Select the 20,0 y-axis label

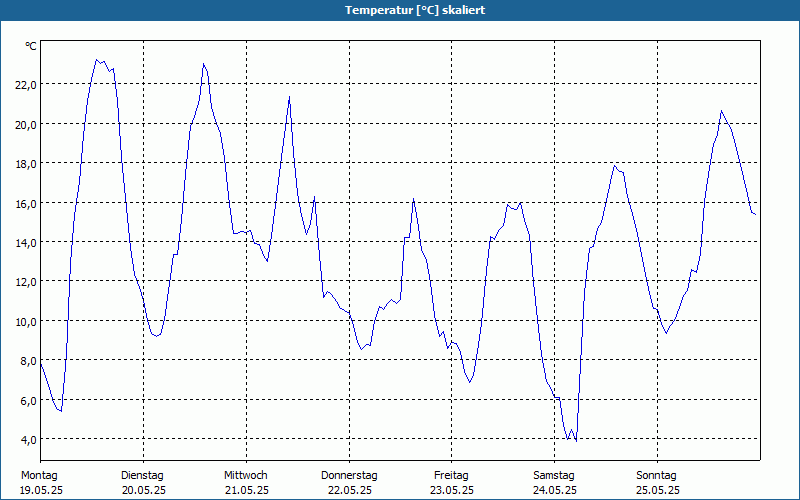click(26, 124)
